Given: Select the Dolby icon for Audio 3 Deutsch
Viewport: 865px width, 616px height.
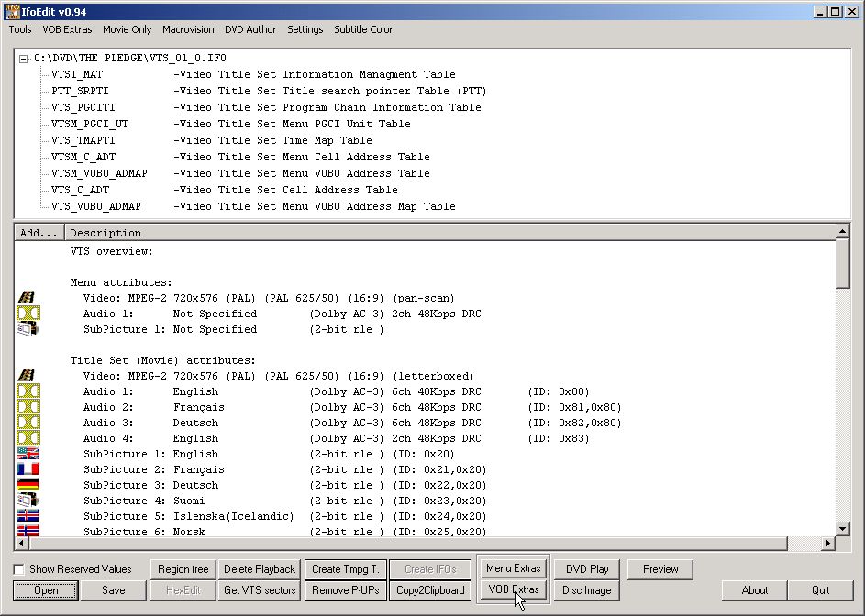Looking at the screenshot, I should pos(28,423).
